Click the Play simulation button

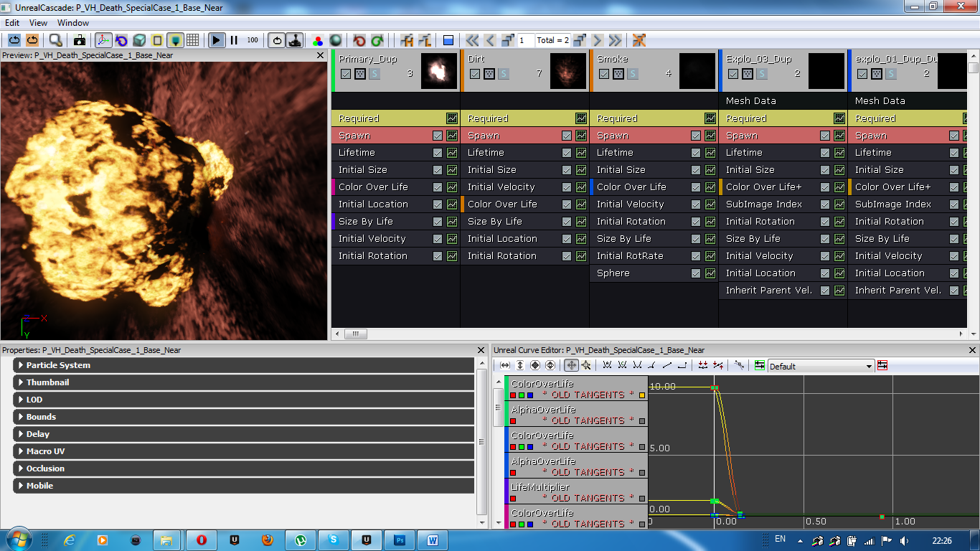pyautogui.click(x=217, y=40)
